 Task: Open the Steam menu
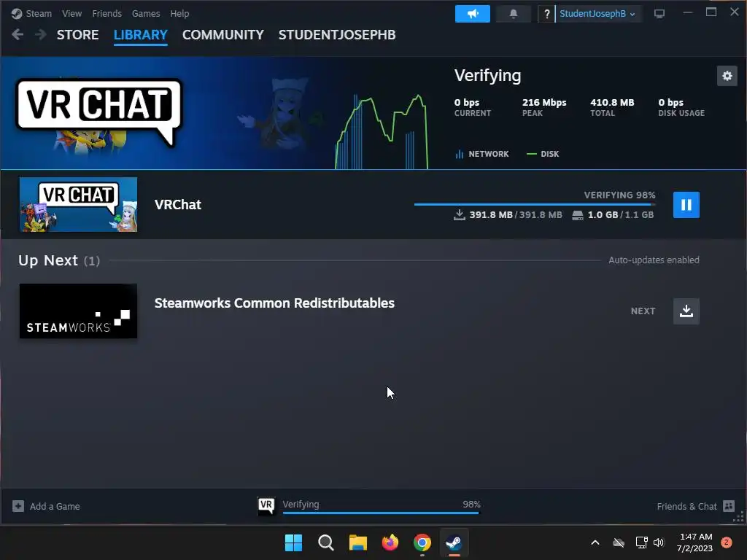tap(39, 14)
